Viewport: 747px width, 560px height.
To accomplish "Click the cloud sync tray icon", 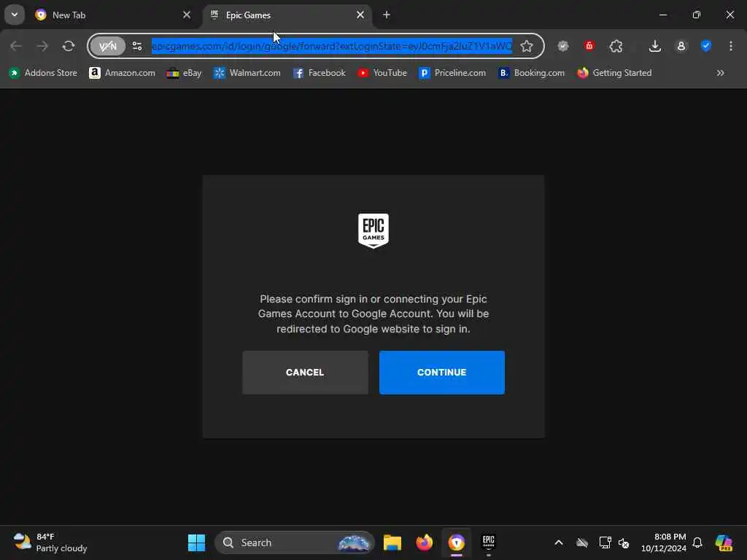I will tap(582, 542).
